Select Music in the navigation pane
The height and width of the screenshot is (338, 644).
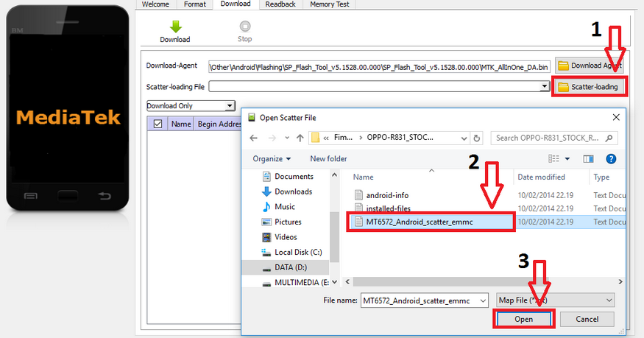click(285, 207)
